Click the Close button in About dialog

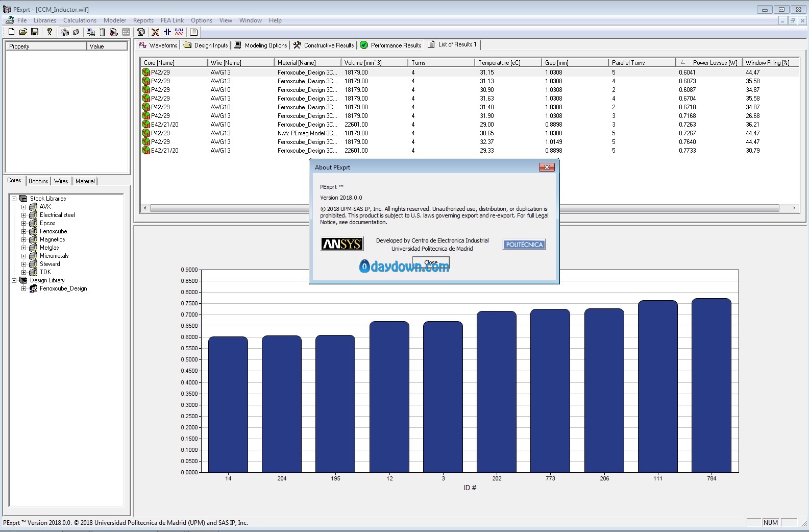point(431,262)
